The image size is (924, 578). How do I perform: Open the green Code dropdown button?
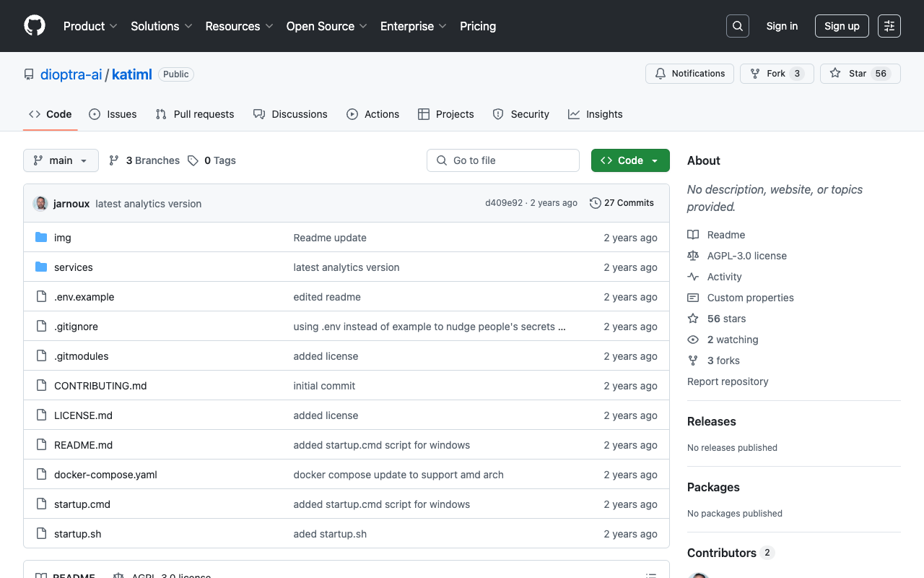click(x=630, y=160)
